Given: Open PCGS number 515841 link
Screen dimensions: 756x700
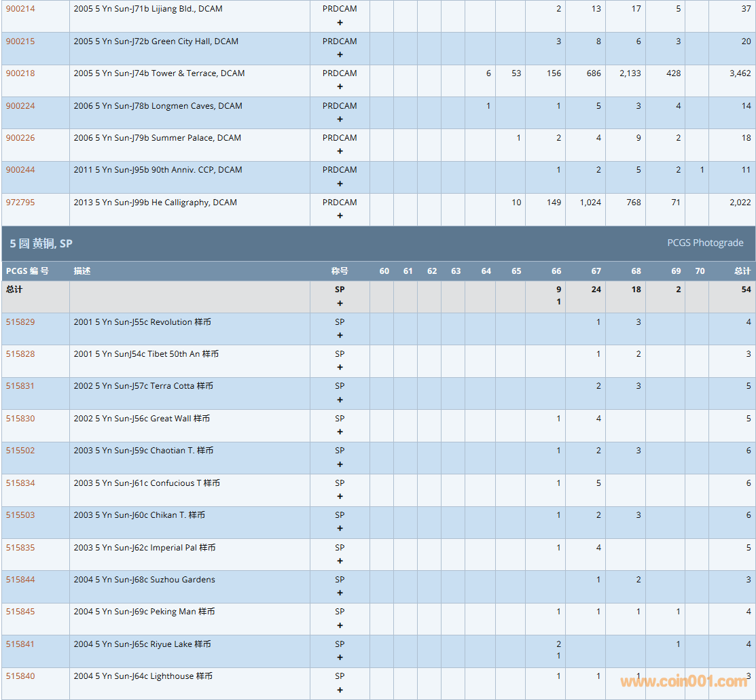Looking at the screenshot, I should coord(20,644).
